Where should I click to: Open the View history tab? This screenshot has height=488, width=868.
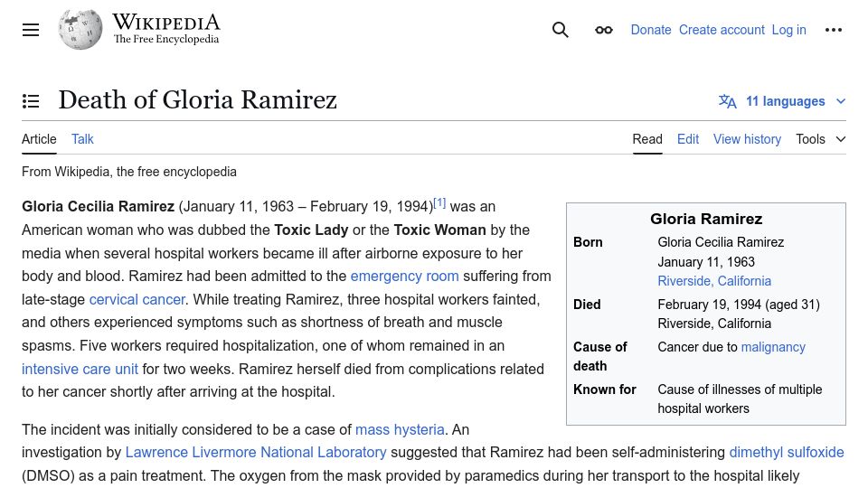coord(747,139)
